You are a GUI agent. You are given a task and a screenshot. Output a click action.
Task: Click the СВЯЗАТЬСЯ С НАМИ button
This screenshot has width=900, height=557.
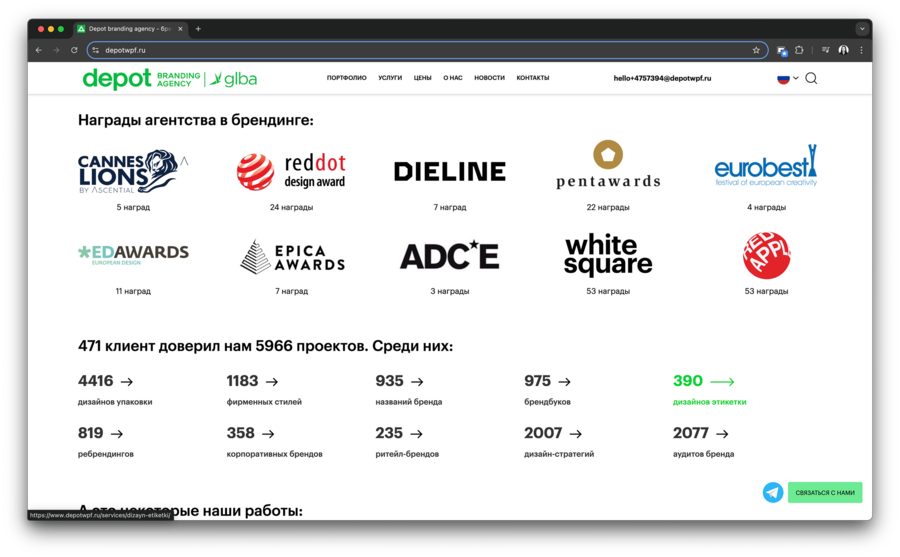point(825,493)
